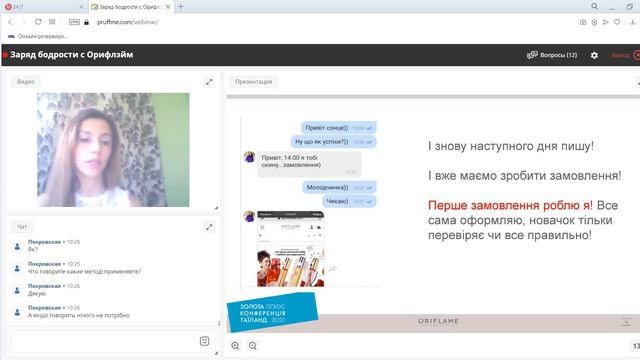Click message 'А якщо говорить нічого не потрібно'
The width and height of the screenshot is (640, 360).
[79, 315]
